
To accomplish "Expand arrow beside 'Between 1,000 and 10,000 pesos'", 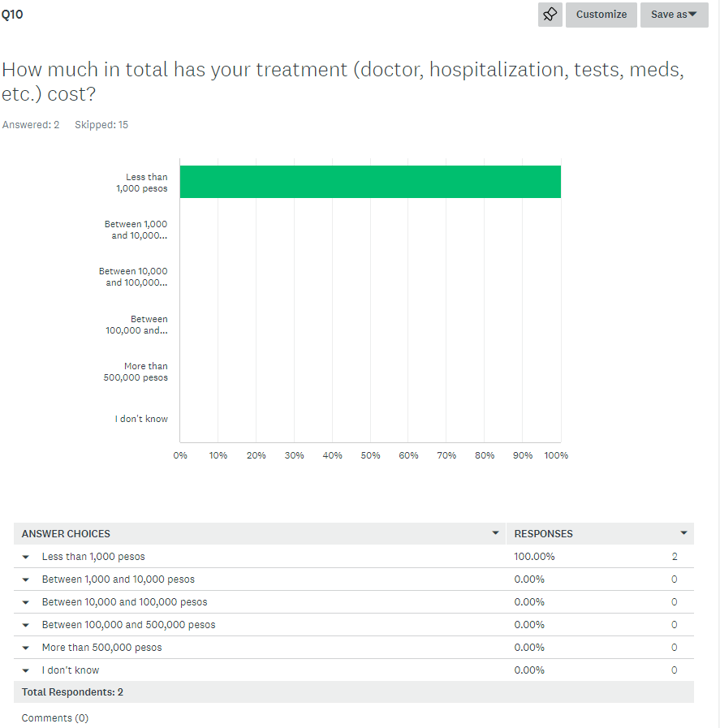I will [26, 579].
